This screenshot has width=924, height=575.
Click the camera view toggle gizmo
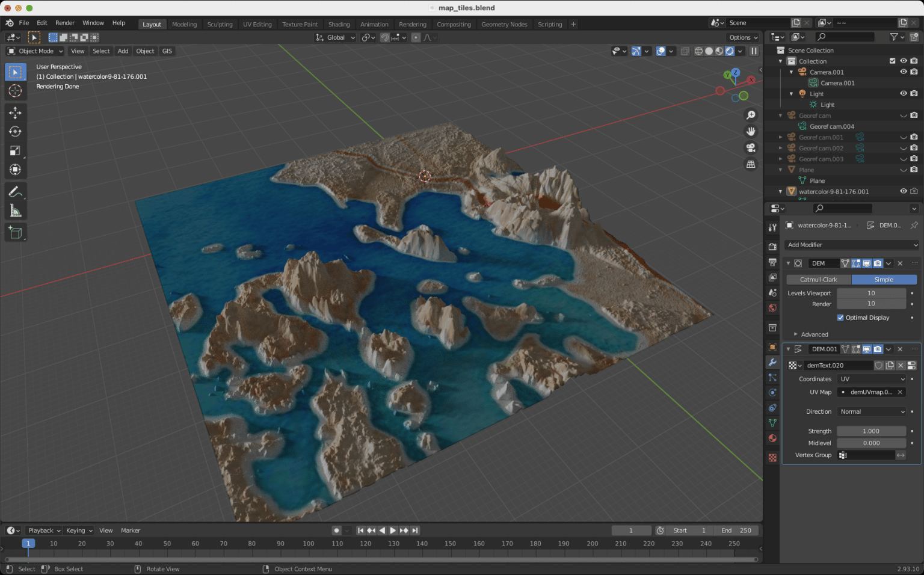coord(751,148)
